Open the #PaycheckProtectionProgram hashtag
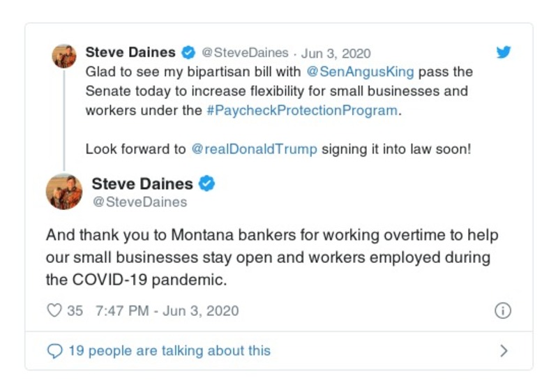 [x=301, y=111]
